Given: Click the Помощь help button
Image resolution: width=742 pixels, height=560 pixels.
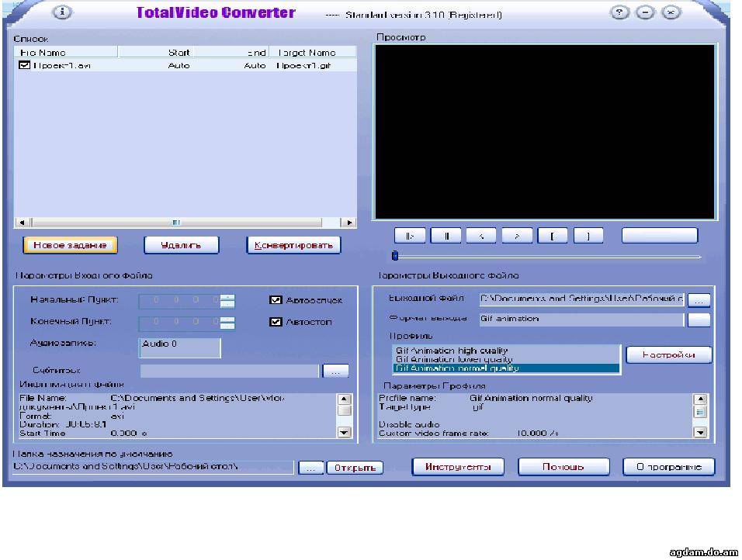Looking at the screenshot, I should pyautogui.click(x=563, y=467).
